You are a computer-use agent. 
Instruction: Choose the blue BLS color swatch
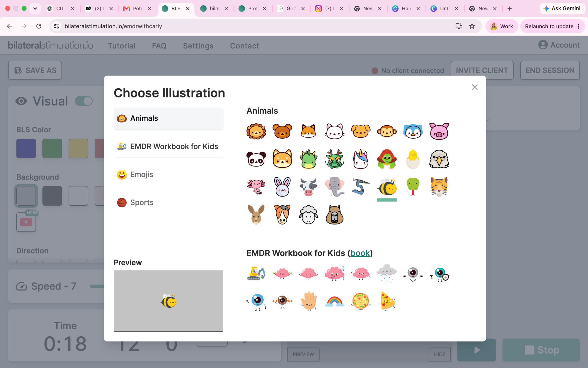26,148
